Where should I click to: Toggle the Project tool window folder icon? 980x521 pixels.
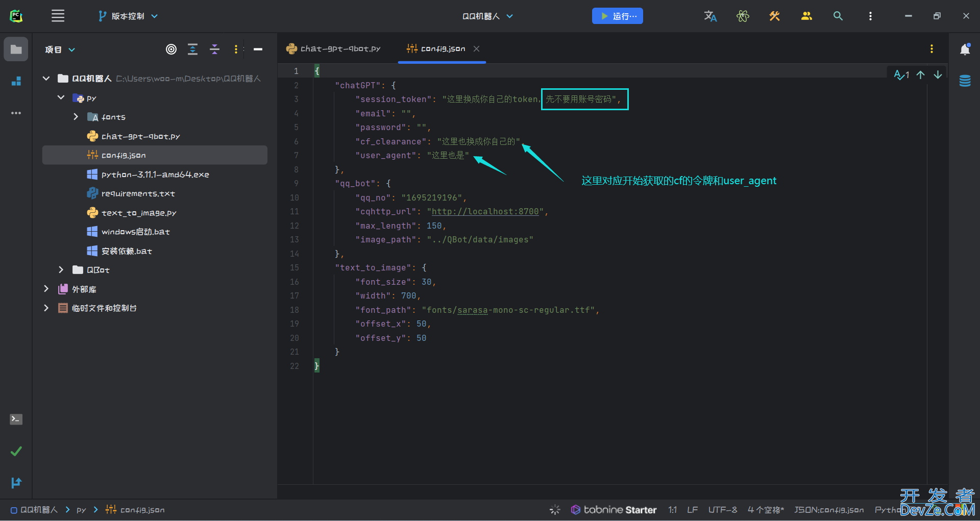pos(16,49)
